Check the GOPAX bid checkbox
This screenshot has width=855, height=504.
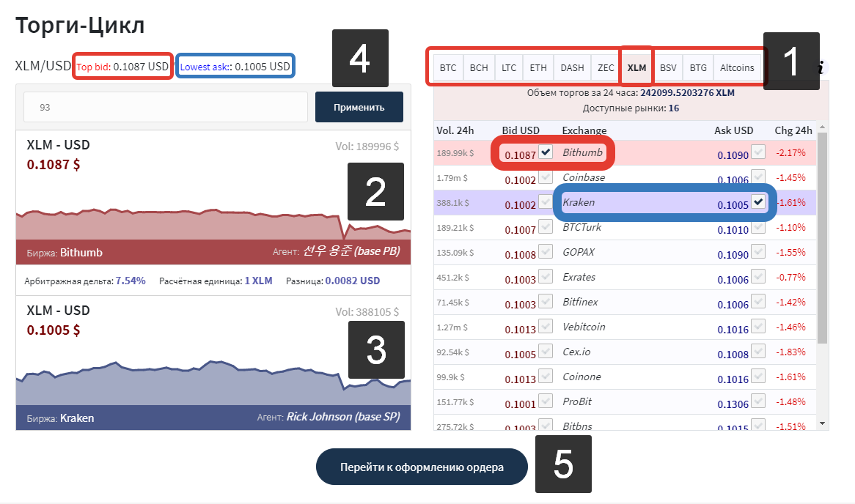point(546,251)
